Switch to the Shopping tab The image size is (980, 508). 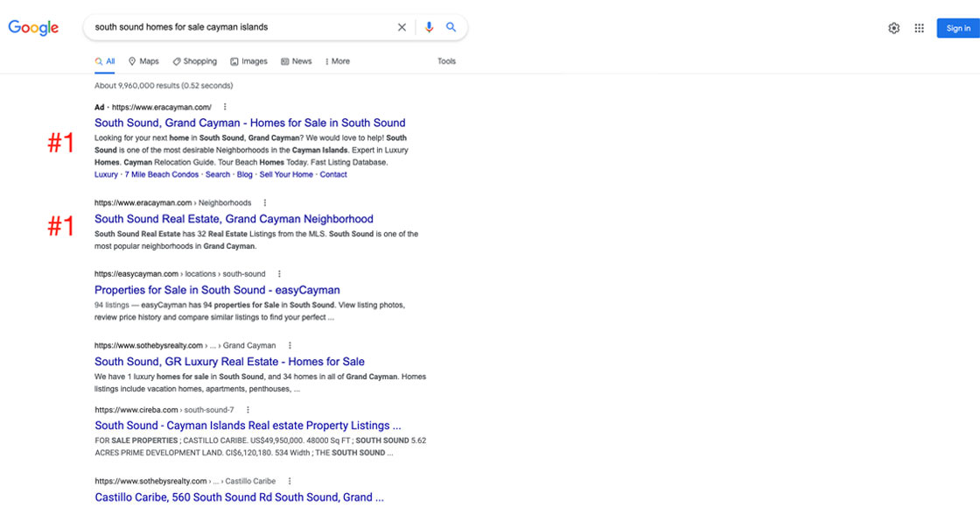(x=195, y=61)
